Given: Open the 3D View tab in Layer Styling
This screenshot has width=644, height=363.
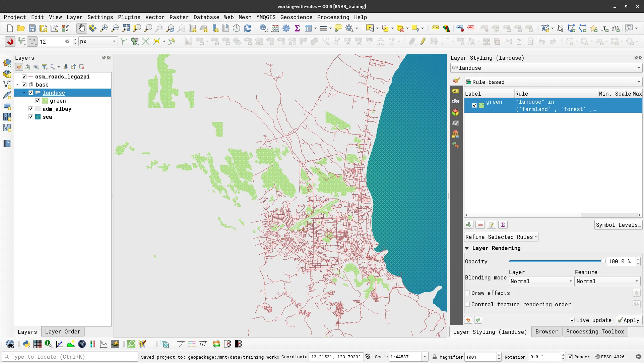Looking at the screenshot, I should coord(455,112).
